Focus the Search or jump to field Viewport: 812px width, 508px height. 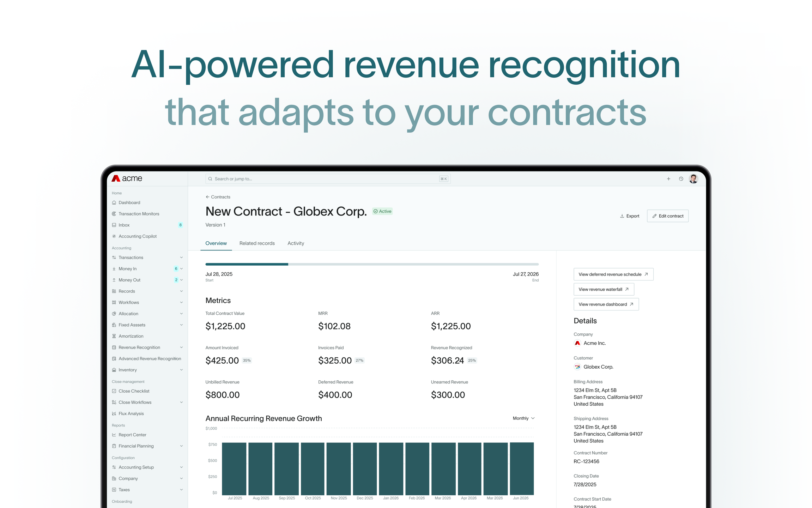(x=328, y=179)
